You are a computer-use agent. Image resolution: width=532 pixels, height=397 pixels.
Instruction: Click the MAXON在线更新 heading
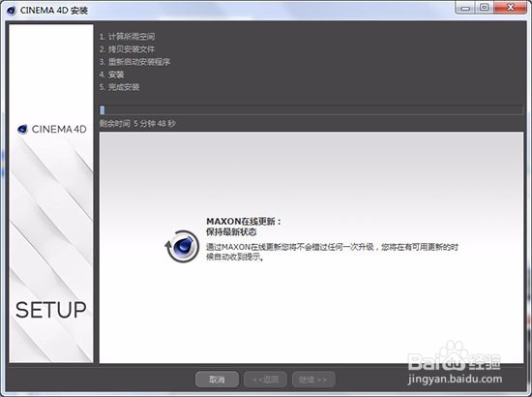[x=244, y=222]
